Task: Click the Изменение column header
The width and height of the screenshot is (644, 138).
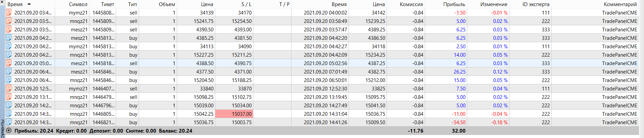Action: 494,4
